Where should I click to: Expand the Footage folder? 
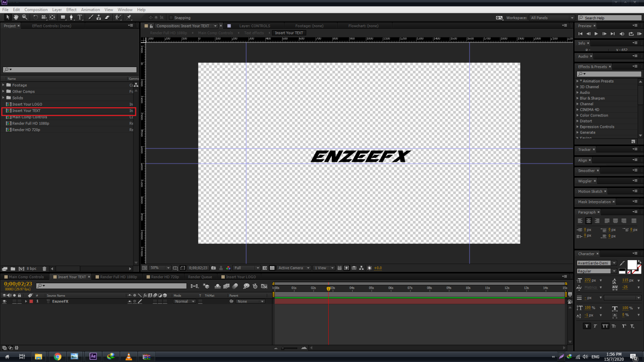pyautogui.click(x=3, y=85)
